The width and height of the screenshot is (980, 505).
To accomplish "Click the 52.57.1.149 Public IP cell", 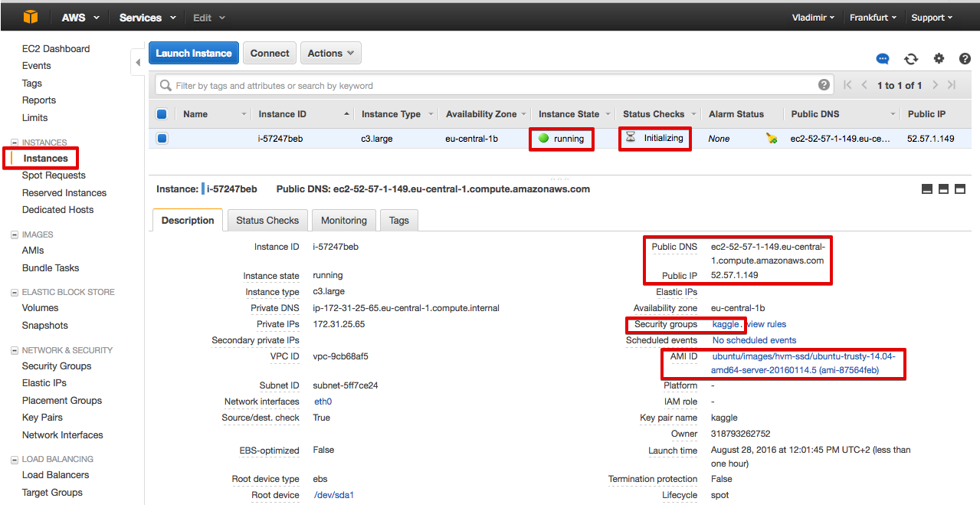I will click(x=931, y=139).
